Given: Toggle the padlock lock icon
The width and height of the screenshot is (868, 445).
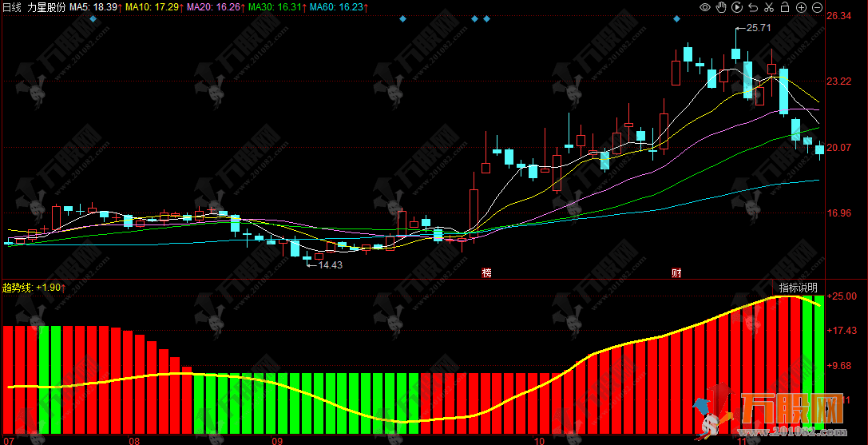Looking at the screenshot, I should [784, 7].
